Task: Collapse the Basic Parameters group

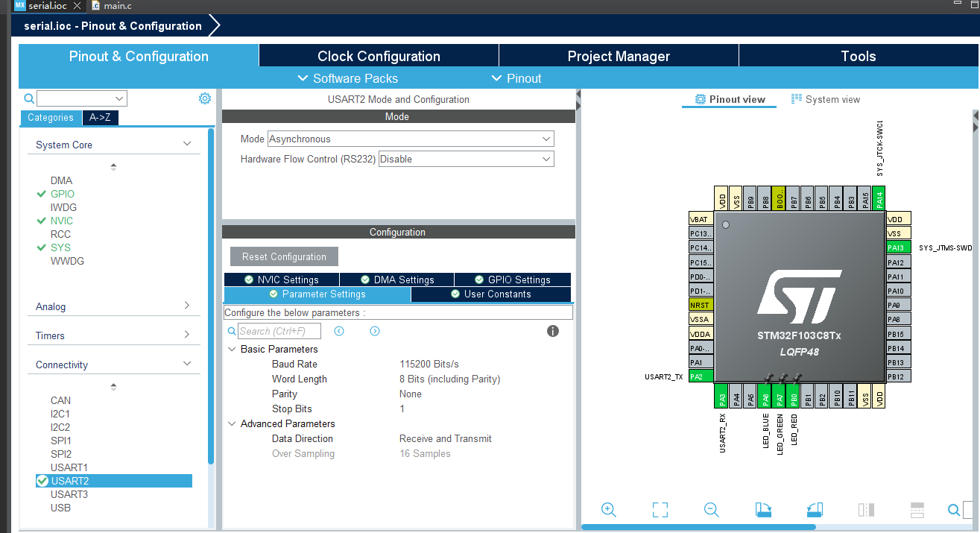Action: click(231, 349)
